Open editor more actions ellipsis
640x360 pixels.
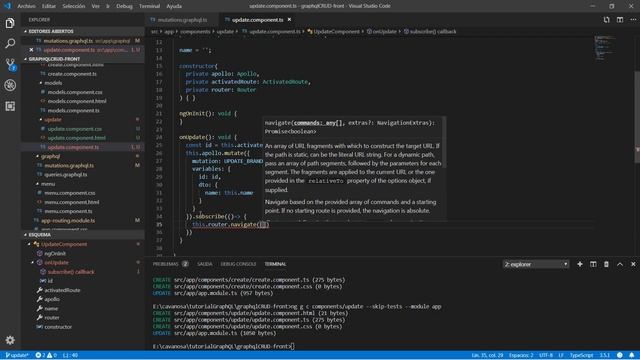[x=633, y=20]
